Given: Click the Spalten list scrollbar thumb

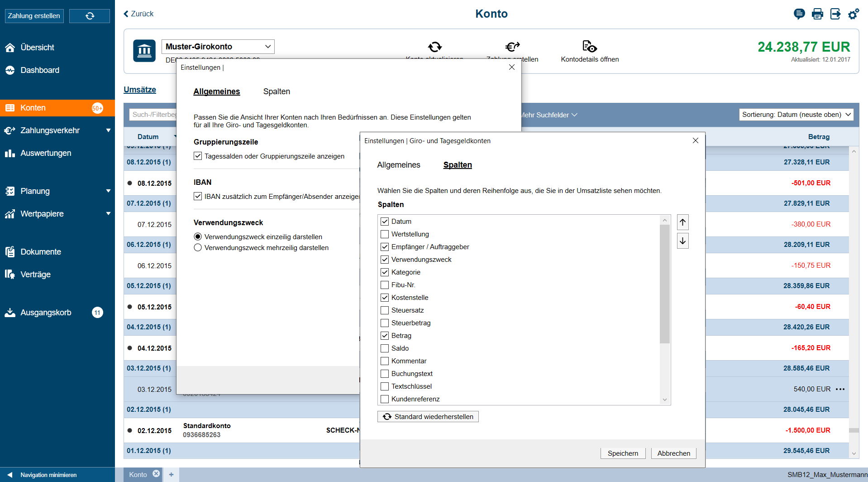Looking at the screenshot, I should click(x=665, y=284).
